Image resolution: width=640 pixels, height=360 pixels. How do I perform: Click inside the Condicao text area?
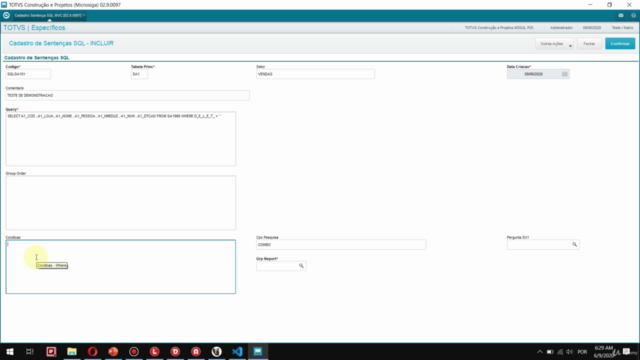click(x=120, y=267)
